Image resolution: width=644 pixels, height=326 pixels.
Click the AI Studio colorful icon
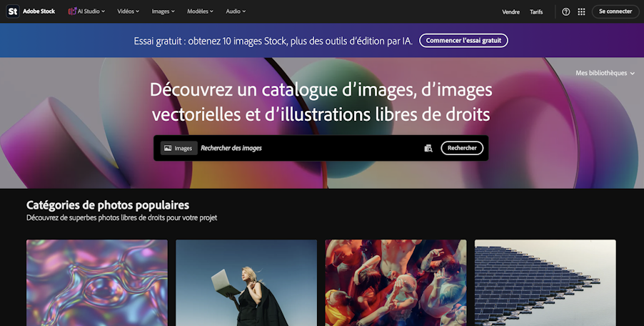coord(72,11)
